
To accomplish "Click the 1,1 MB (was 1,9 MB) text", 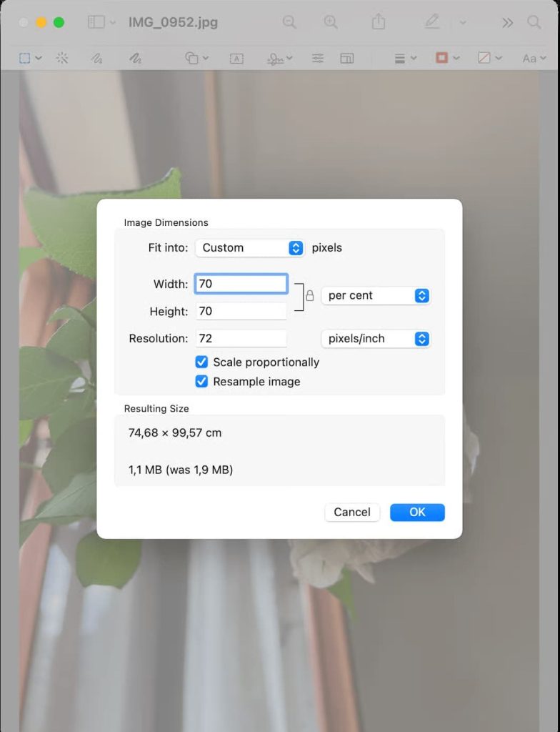I will coord(181,470).
